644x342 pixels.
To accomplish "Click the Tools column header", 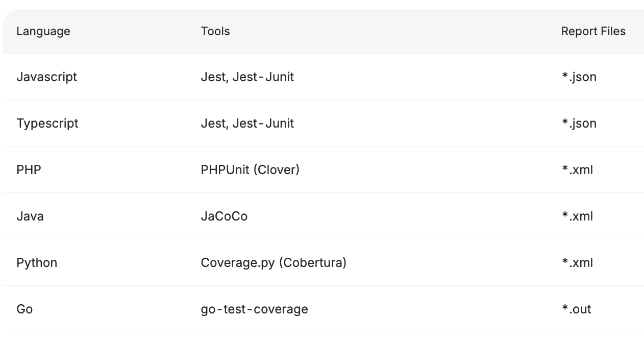I will 215,31.
